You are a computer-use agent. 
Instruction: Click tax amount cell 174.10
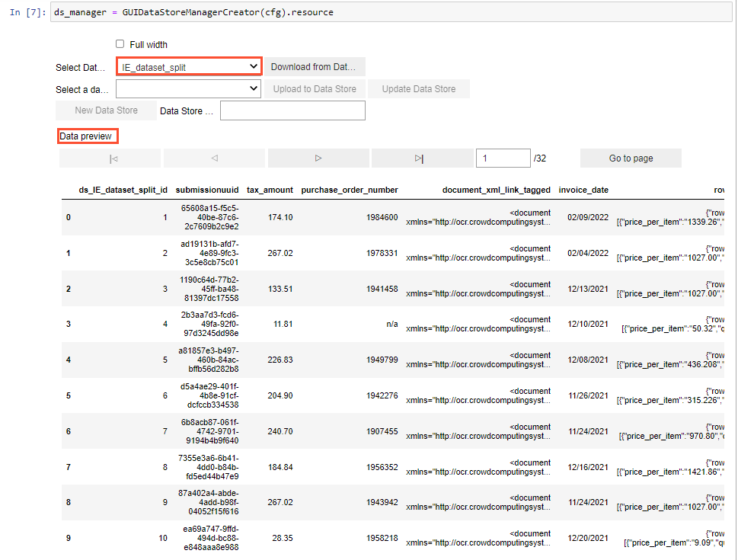pos(280,217)
